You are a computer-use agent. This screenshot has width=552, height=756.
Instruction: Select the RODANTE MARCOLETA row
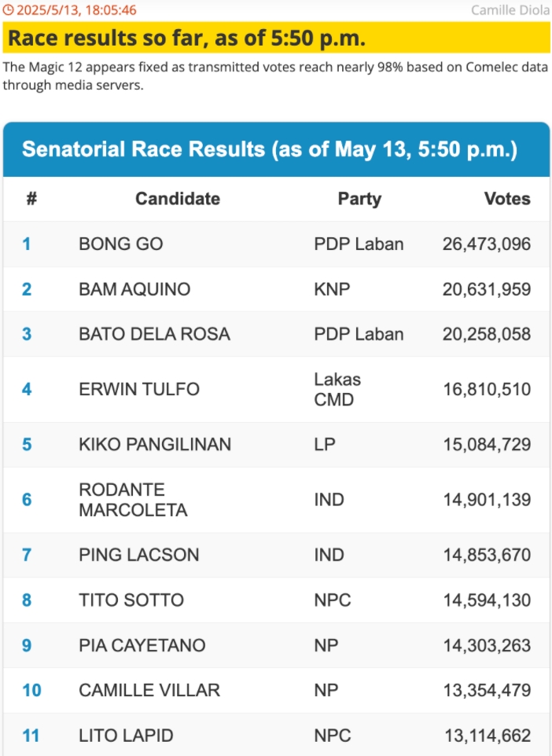pyautogui.click(x=276, y=500)
